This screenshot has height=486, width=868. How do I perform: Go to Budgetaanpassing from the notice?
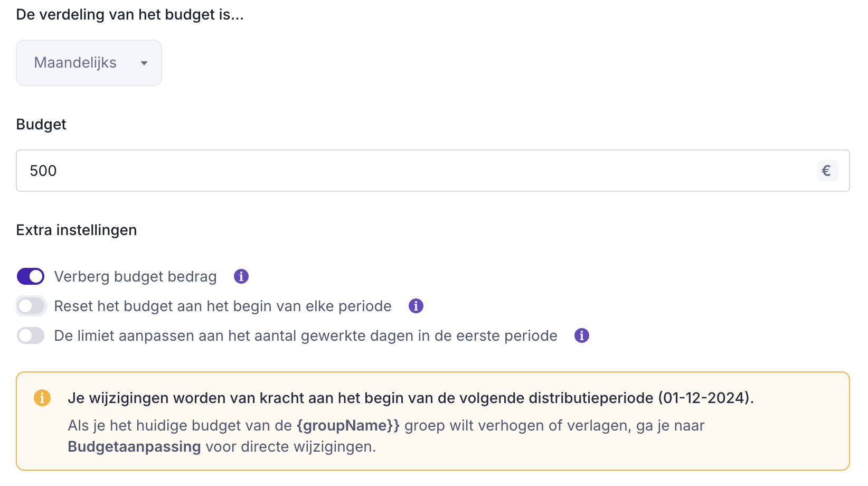point(134,447)
